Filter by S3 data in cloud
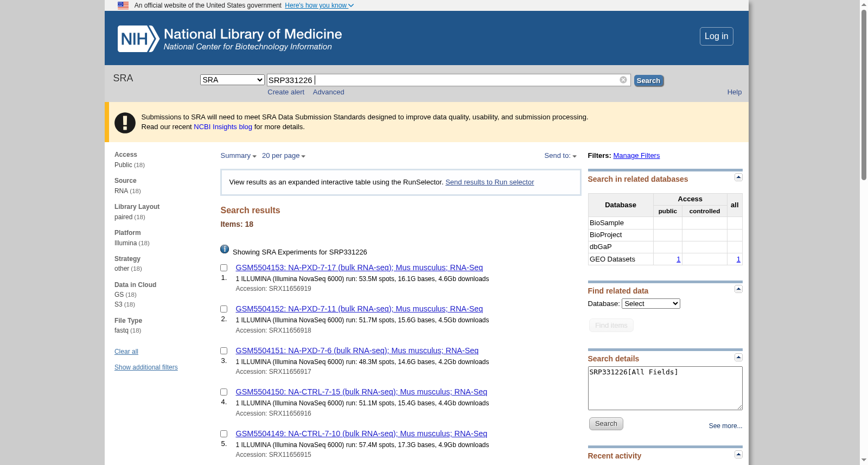 [119, 304]
